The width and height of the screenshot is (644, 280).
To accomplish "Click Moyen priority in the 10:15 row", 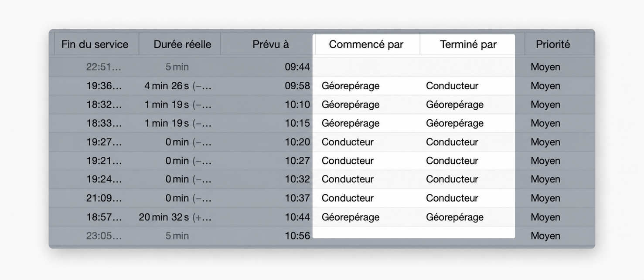I will [x=545, y=123].
